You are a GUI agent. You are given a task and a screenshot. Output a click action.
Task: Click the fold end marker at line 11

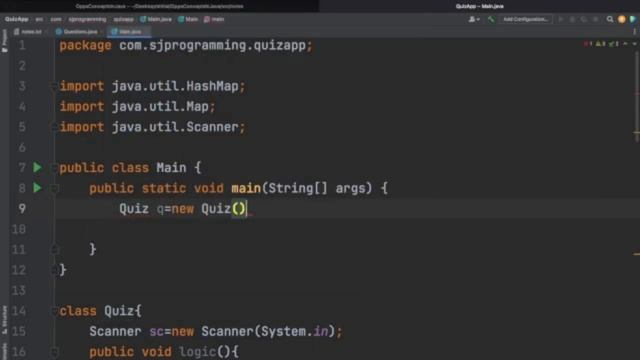54,249
